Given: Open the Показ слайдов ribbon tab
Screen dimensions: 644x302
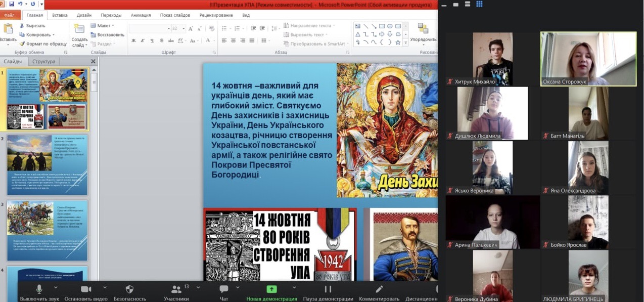Looking at the screenshot, I should tap(175, 15).
